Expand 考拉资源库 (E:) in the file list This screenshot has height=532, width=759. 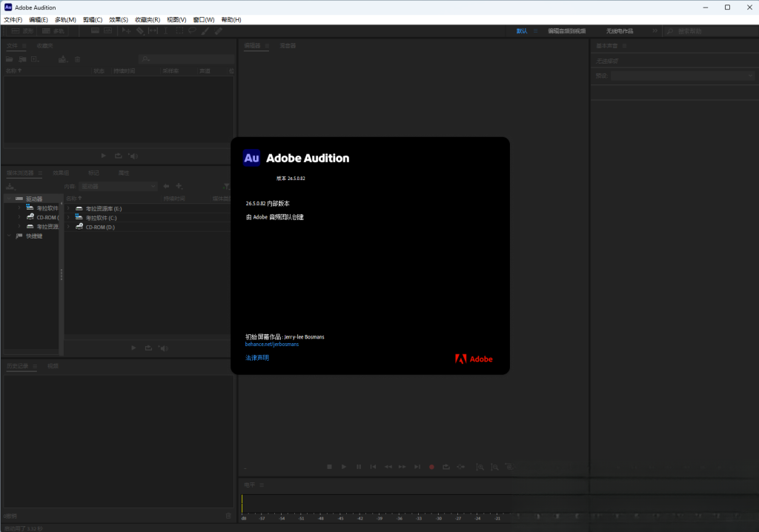pyautogui.click(x=68, y=208)
